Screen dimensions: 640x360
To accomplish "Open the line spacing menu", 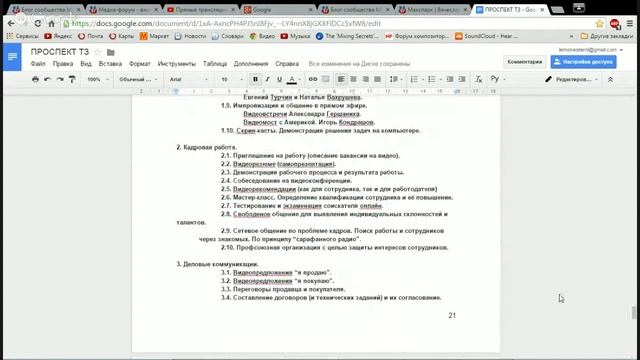I will [396, 79].
